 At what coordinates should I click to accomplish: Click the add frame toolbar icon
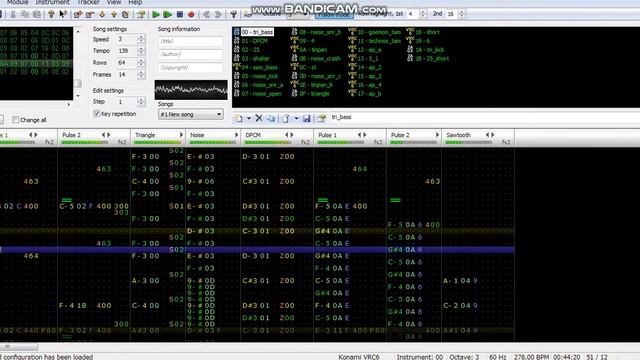(x=78, y=15)
